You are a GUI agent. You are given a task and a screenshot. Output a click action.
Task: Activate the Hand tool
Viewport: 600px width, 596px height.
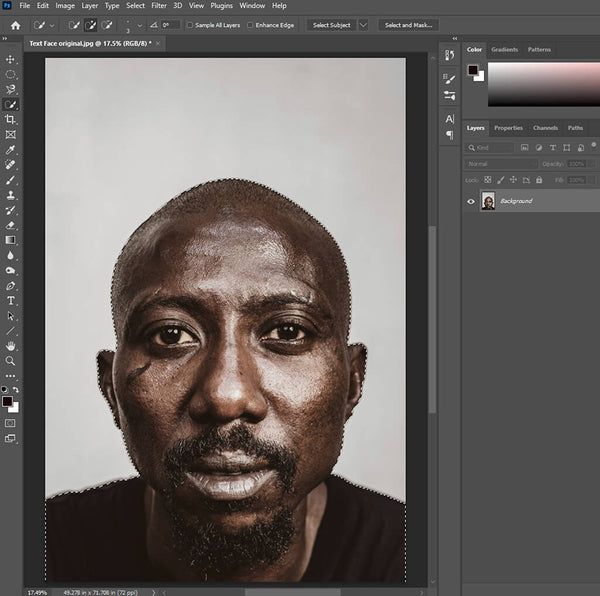[x=11, y=345]
